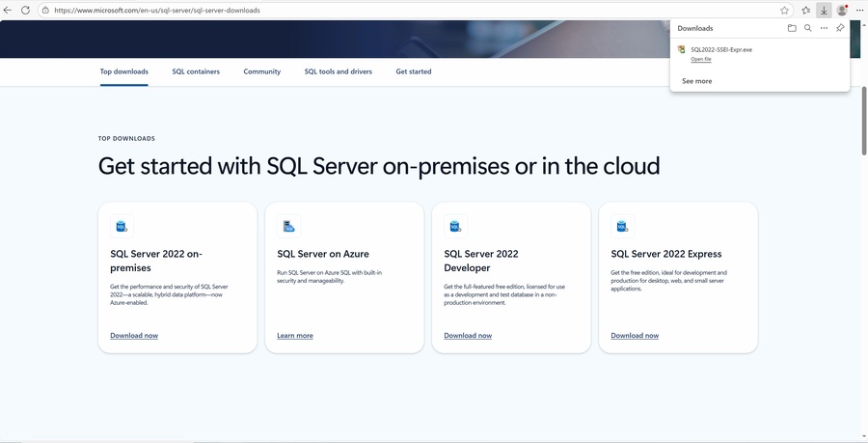
Task: Download SQL Server 2022 Developer now
Action: (x=468, y=336)
